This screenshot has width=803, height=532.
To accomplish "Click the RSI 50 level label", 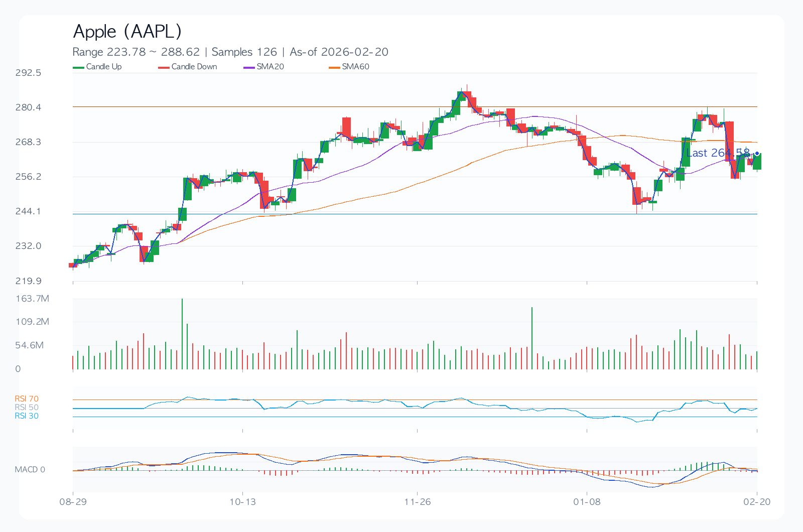I will [x=27, y=408].
